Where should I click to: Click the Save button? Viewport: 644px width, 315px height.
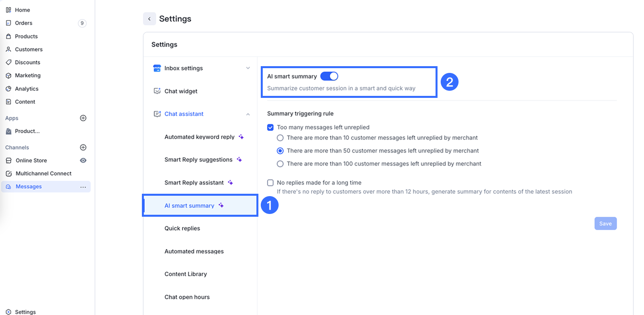point(605,223)
